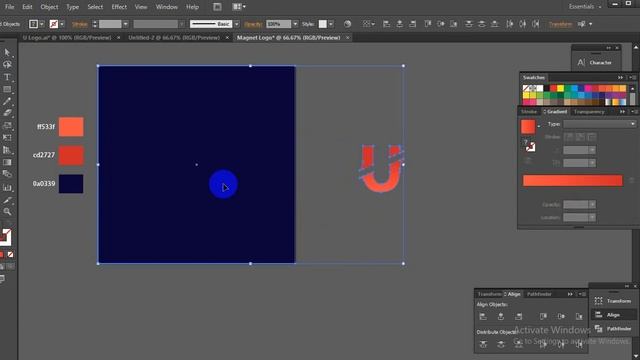Viewport: 640px width, 360px height.
Task: Select the Type tool
Action: [7, 77]
